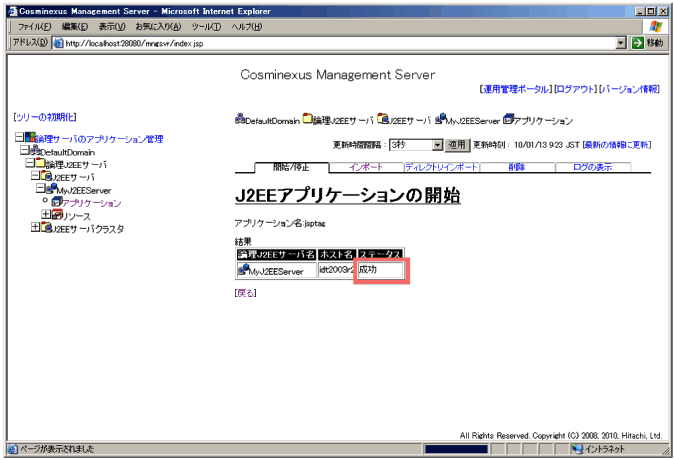Click the アプリケーション tree link
This screenshot has width=674, height=460.
pyautogui.click(x=92, y=203)
